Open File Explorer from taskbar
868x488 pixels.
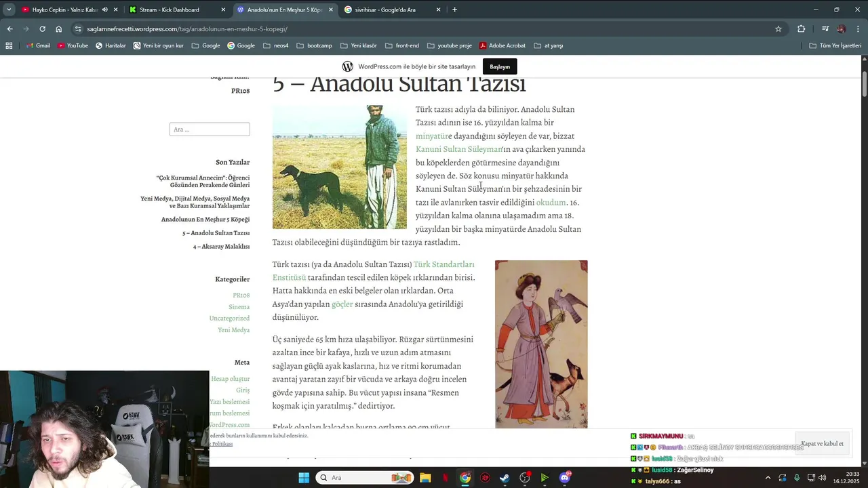[x=425, y=478]
